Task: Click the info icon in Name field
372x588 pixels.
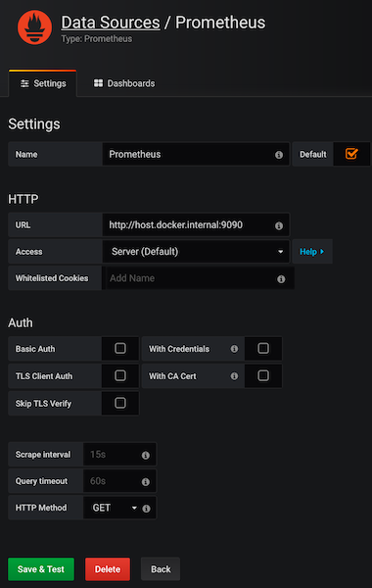Action: 279,155
